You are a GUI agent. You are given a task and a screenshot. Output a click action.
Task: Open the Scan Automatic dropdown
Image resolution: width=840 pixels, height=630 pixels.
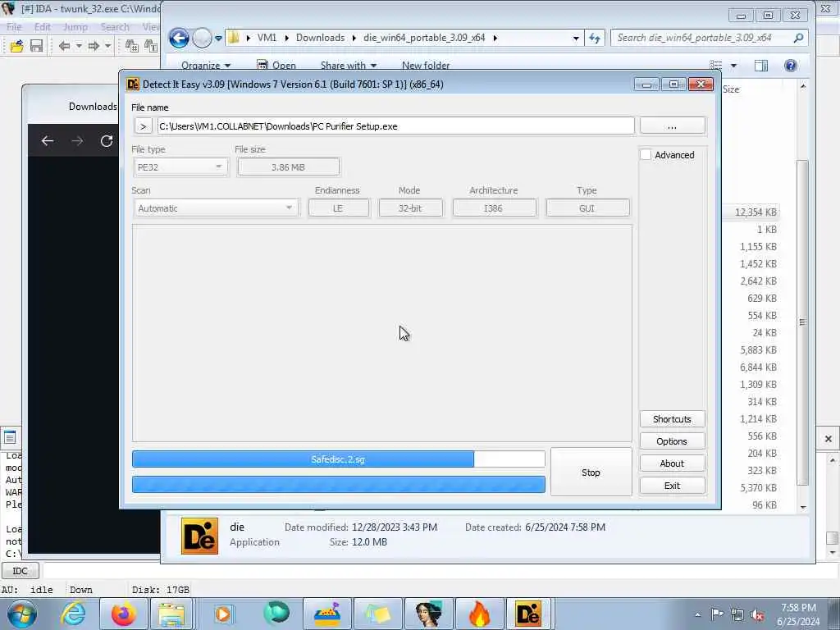(216, 208)
